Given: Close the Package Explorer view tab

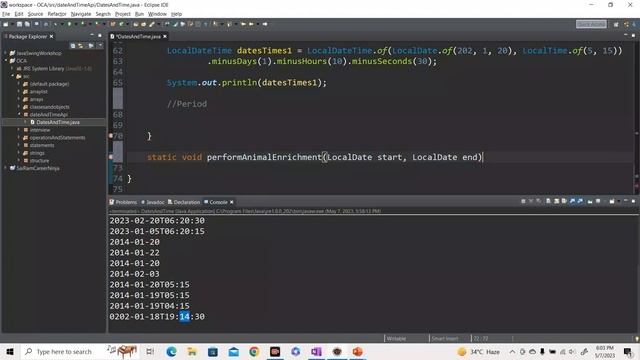Looking at the screenshot, I should point(51,36).
